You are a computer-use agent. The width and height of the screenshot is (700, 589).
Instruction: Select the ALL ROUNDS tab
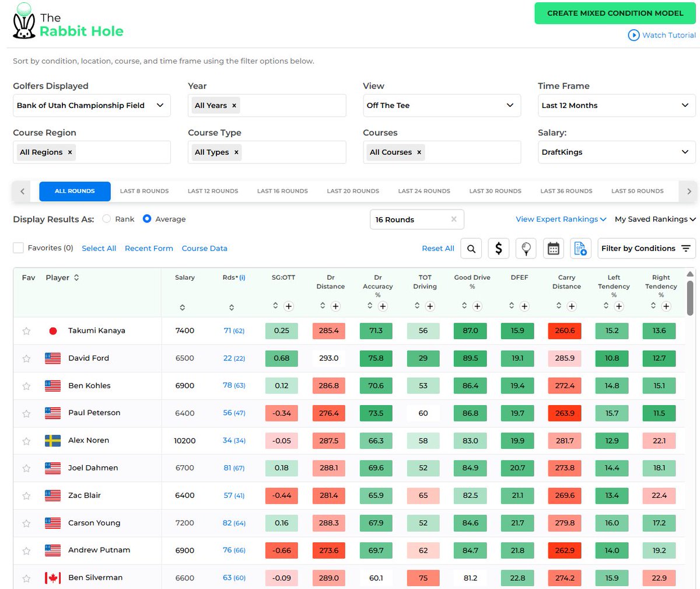coord(75,191)
